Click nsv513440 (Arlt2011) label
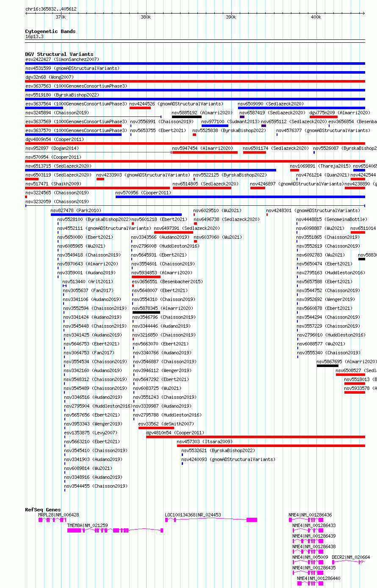 [88, 282]
